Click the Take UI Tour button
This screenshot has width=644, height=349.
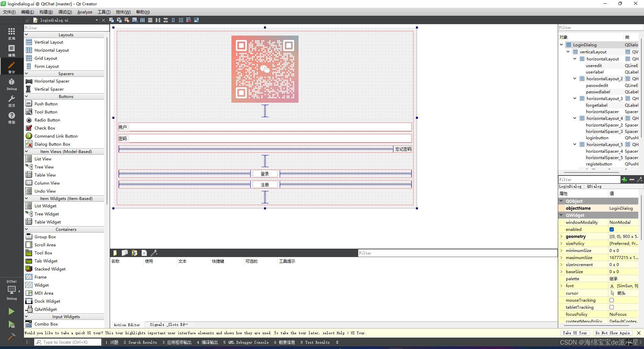click(575, 333)
